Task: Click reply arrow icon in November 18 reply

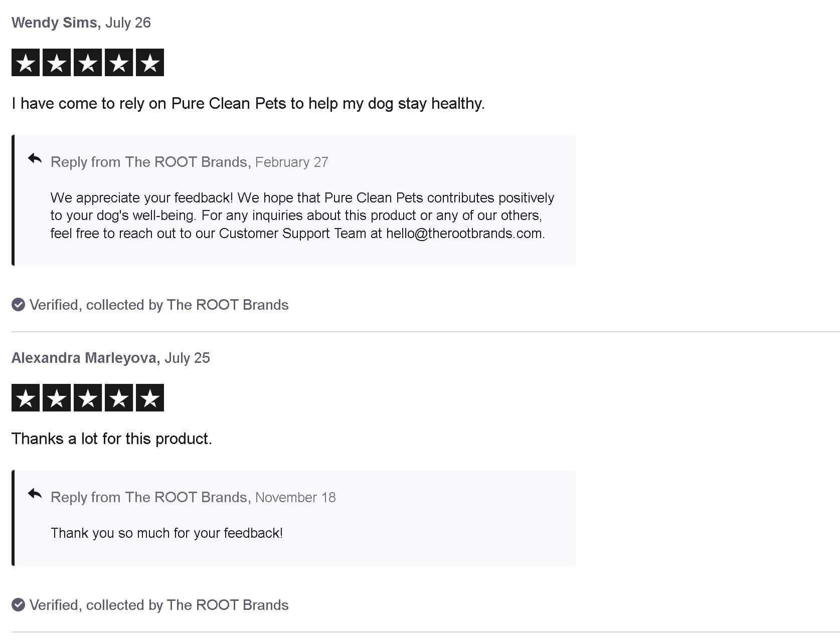Action: 35,494
